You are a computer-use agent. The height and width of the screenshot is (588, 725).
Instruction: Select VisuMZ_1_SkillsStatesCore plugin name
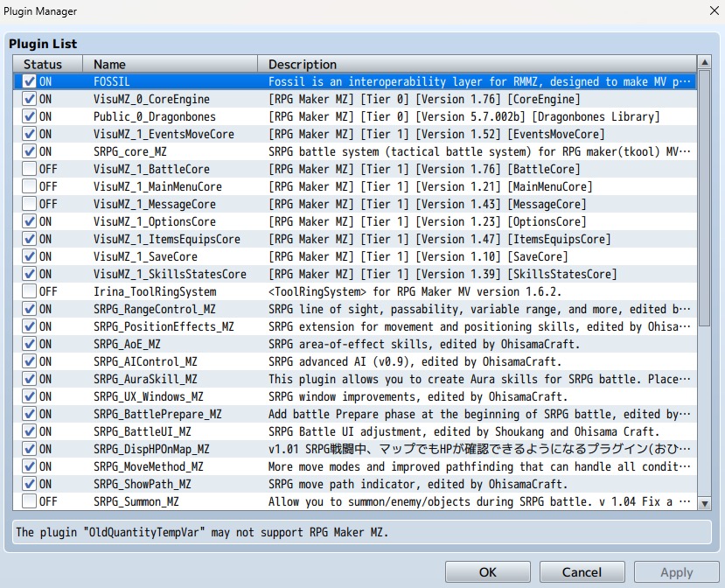pyautogui.click(x=170, y=275)
